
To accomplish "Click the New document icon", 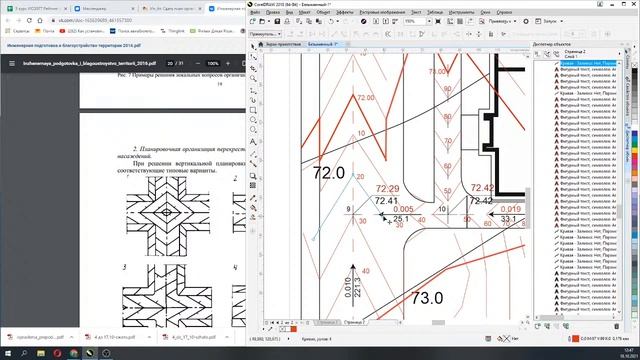I will click(253, 21).
